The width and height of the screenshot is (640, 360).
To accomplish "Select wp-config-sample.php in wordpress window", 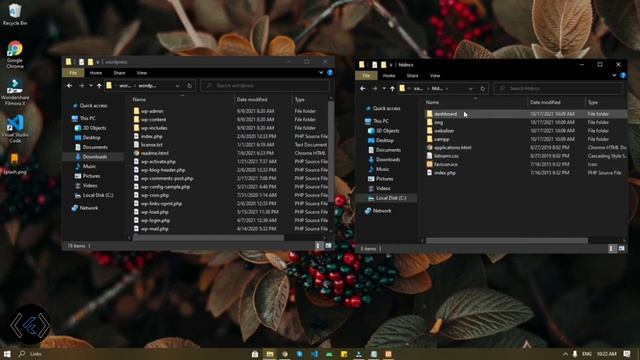I will click(165, 187).
